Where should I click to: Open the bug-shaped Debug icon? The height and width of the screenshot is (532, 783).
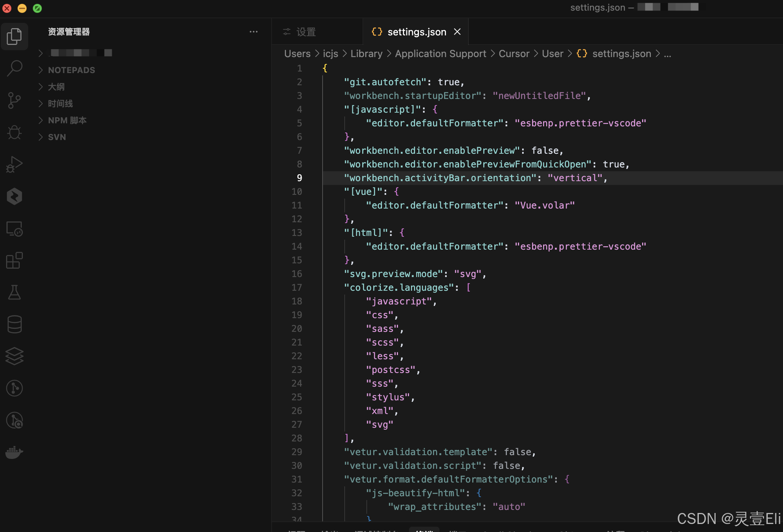[x=14, y=132]
